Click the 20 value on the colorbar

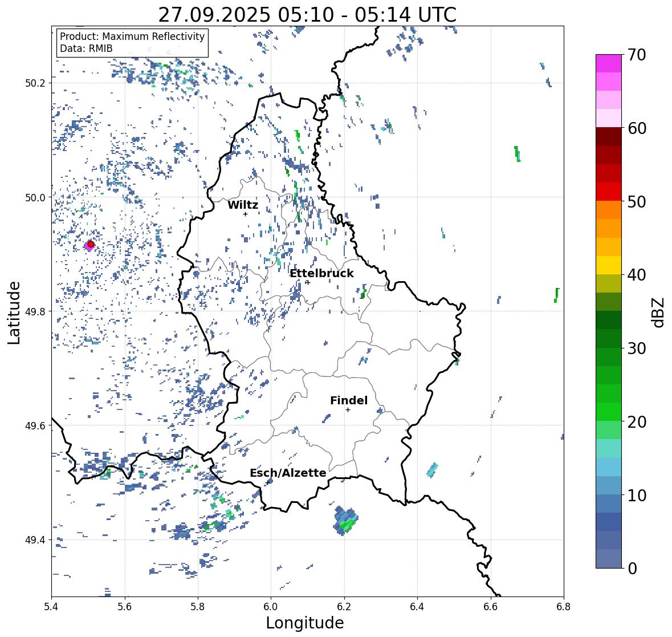point(637,422)
